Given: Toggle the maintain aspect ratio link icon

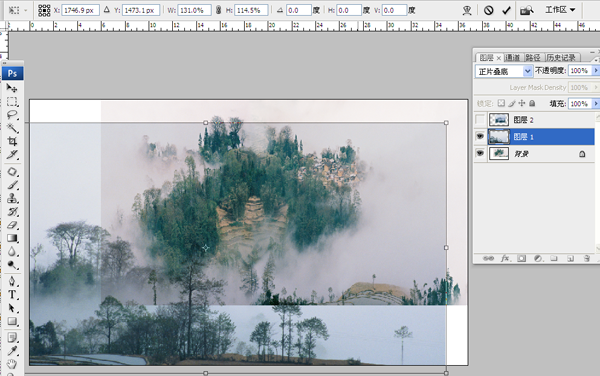Looking at the screenshot, I should tap(218, 10).
